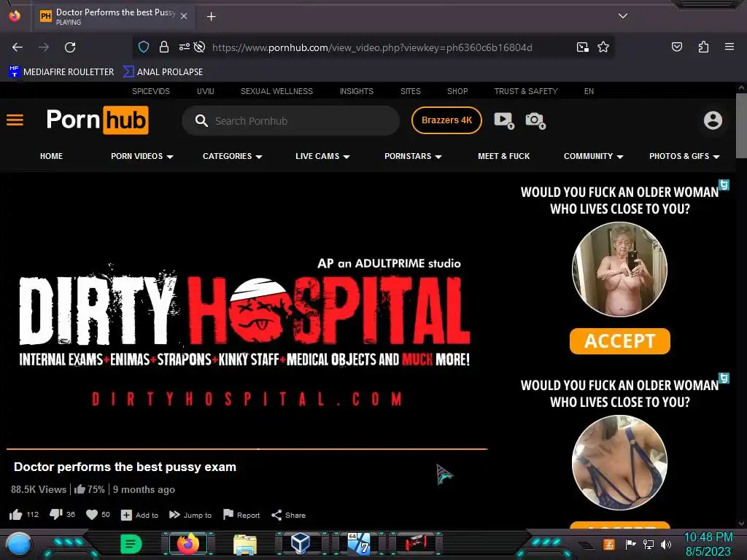Click the first orange ACCEPT button
Image resolution: width=747 pixels, height=560 pixels.
coord(620,341)
